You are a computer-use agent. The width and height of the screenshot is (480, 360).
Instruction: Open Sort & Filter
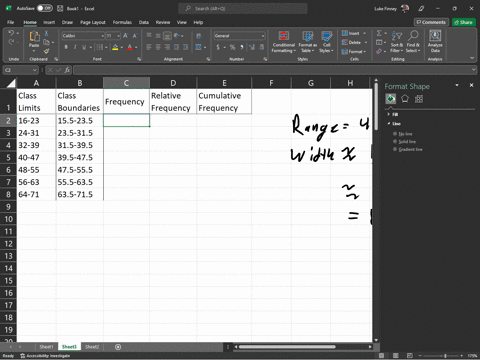coord(397,42)
